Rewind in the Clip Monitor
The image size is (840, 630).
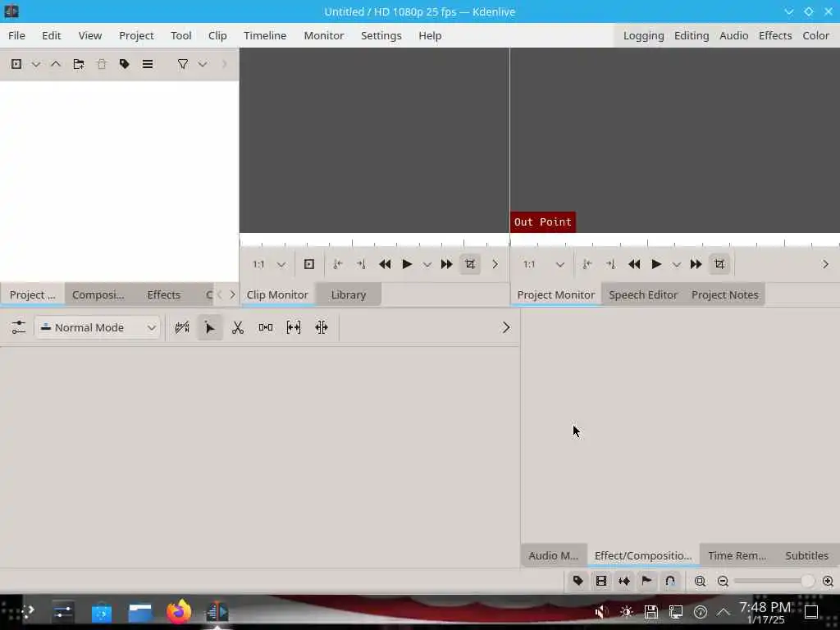click(x=385, y=264)
